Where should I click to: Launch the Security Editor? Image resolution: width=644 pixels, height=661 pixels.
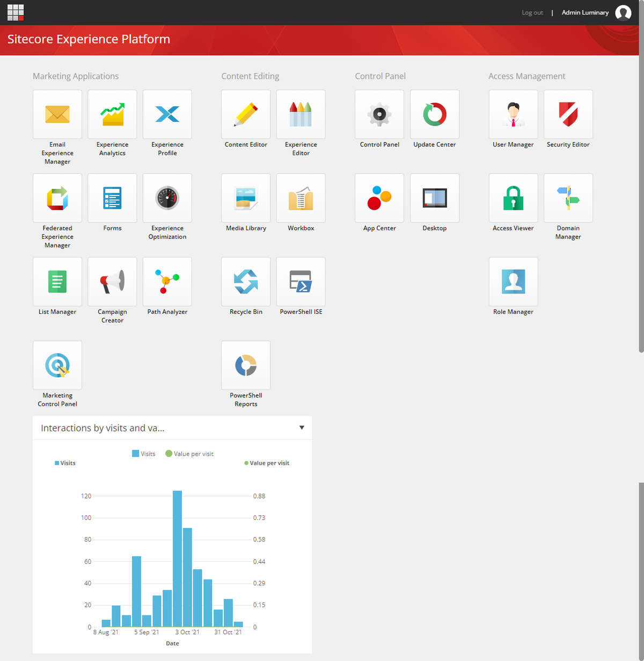coord(568,114)
